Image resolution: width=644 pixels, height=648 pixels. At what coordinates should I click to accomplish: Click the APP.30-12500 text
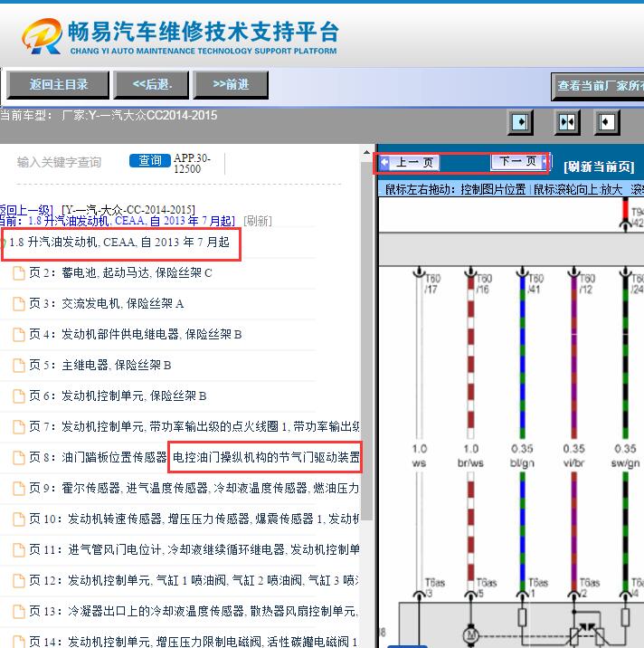pyautogui.click(x=192, y=163)
